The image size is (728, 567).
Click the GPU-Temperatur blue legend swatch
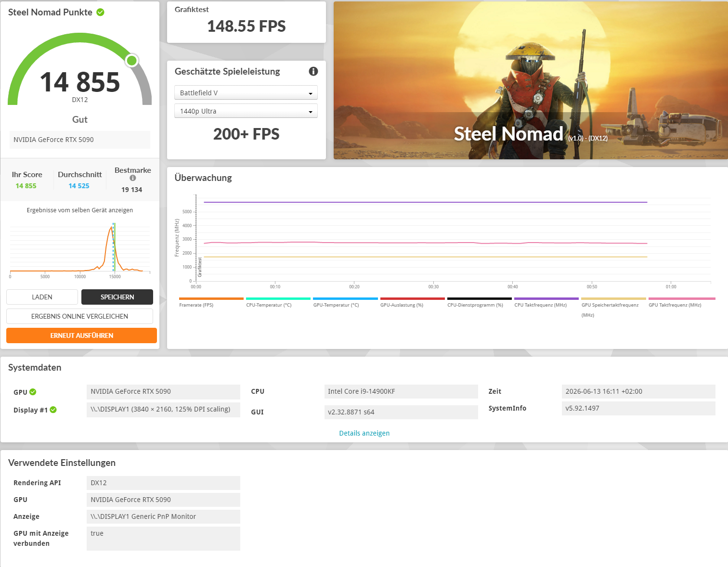coord(345,299)
